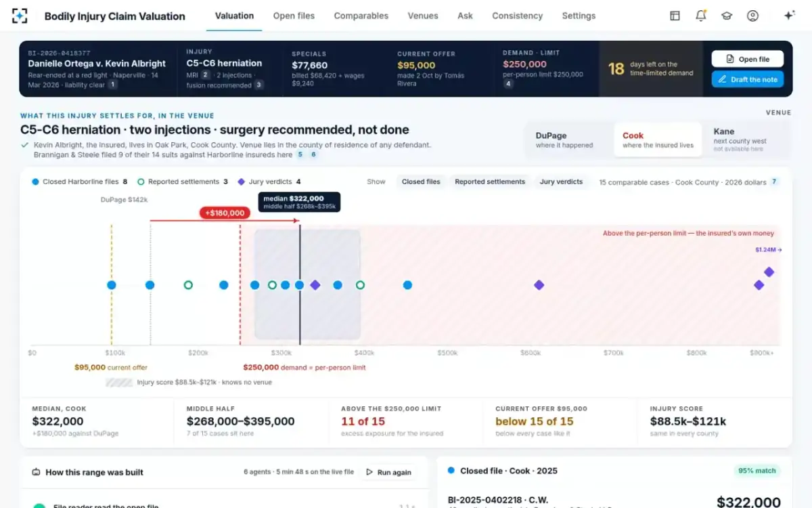Click the below 15 of 15 current offer stat

click(560, 421)
